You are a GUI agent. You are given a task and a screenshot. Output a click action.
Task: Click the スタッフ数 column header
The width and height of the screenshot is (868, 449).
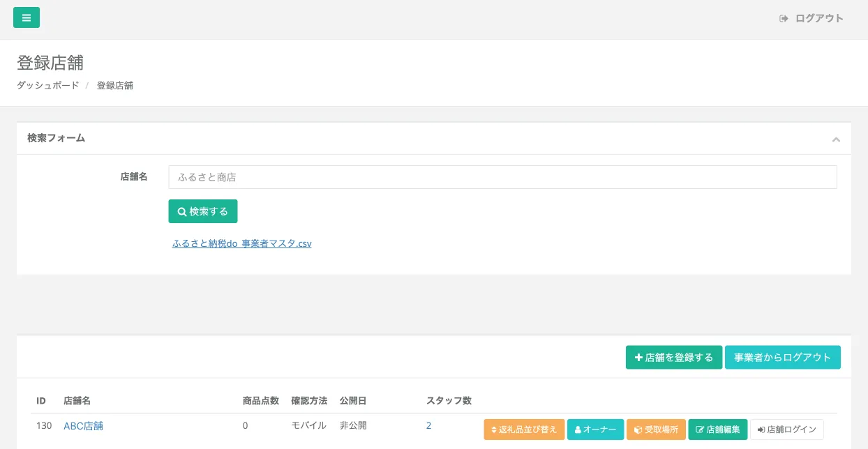[449, 400]
